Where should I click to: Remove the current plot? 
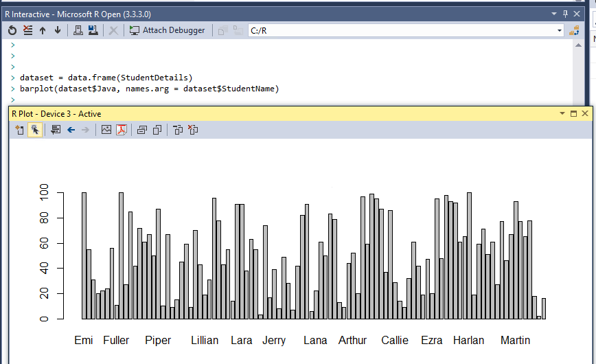click(178, 130)
